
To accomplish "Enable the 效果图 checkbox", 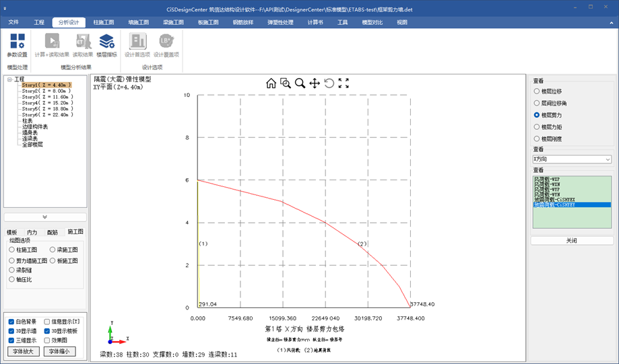I will [47, 340].
